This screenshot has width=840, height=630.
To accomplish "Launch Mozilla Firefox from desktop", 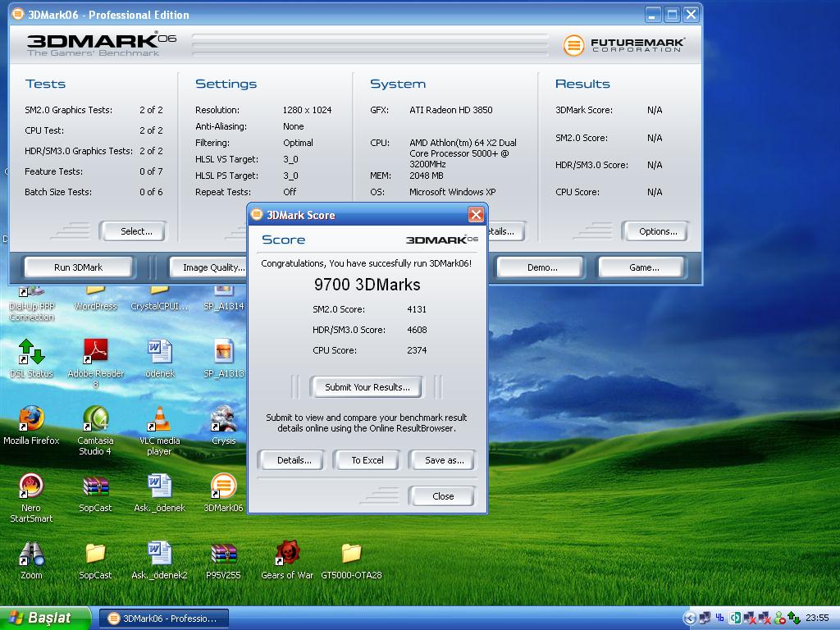I will [31, 425].
